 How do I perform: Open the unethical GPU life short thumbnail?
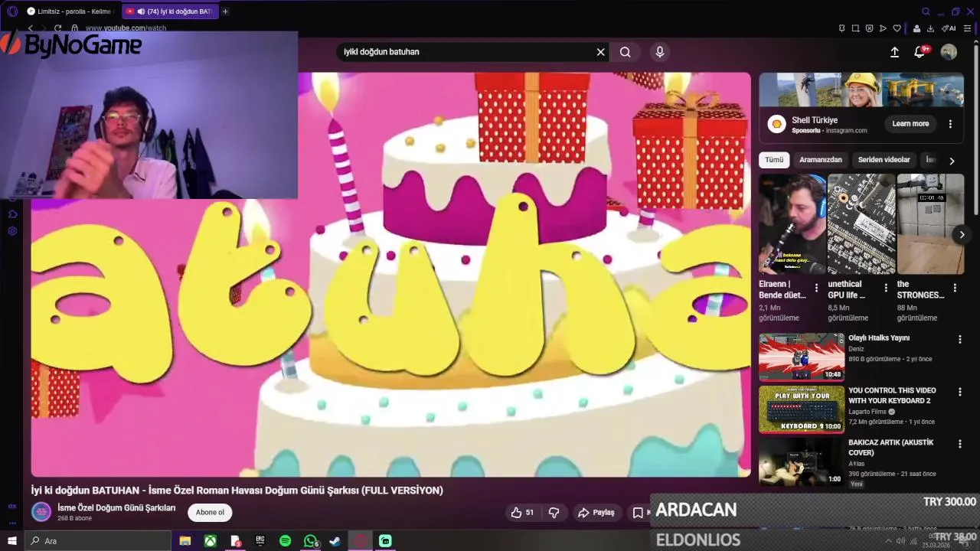pyautogui.click(x=861, y=224)
